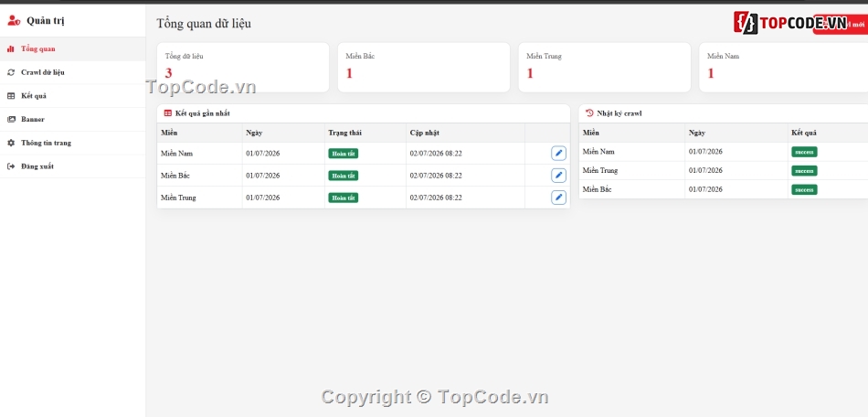Click the success badge for Miền Trung crawl log

pyautogui.click(x=804, y=171)
